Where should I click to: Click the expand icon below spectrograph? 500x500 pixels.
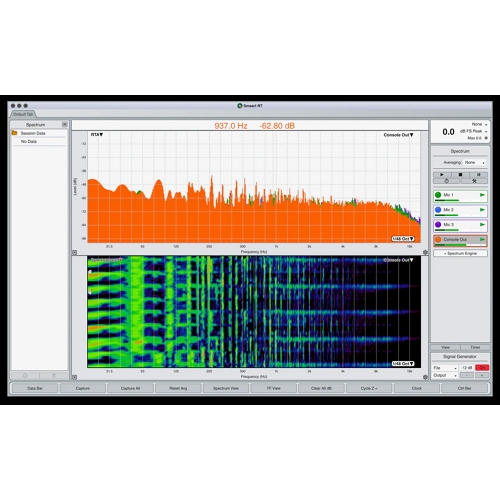[74, 377]
